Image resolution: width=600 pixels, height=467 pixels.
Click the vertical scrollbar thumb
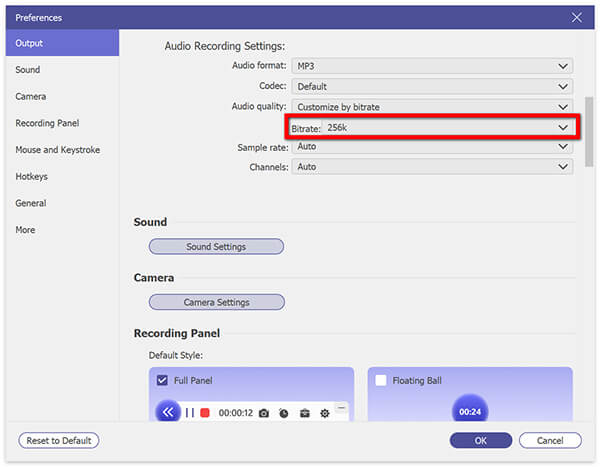[x=589, y=132]
